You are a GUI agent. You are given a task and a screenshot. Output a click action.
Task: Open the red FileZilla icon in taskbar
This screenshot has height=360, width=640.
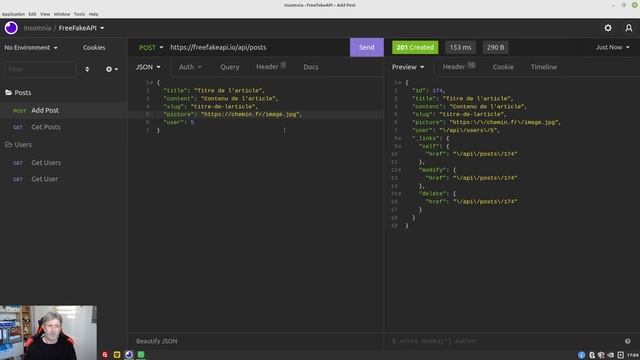coord(105,355)
